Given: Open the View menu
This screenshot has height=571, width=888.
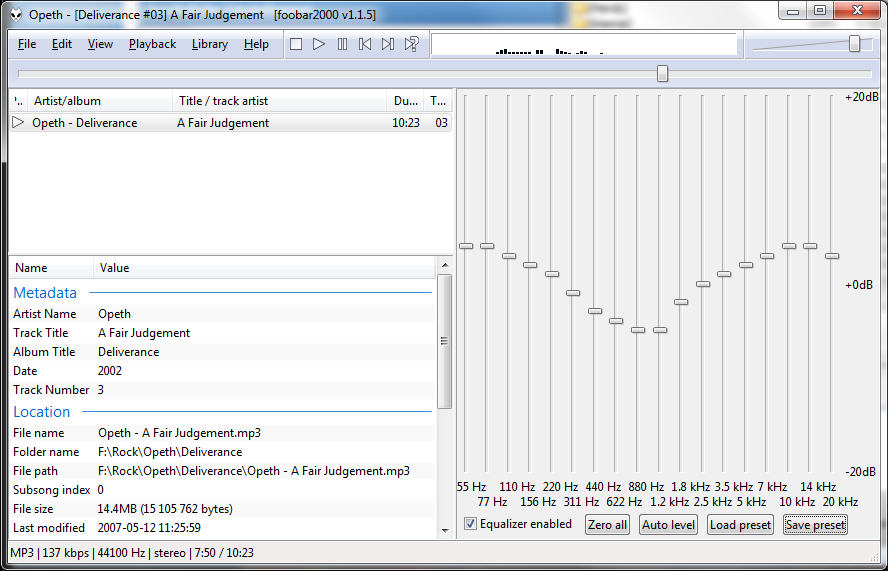Looking at the screenshot, I should (100, 44).
